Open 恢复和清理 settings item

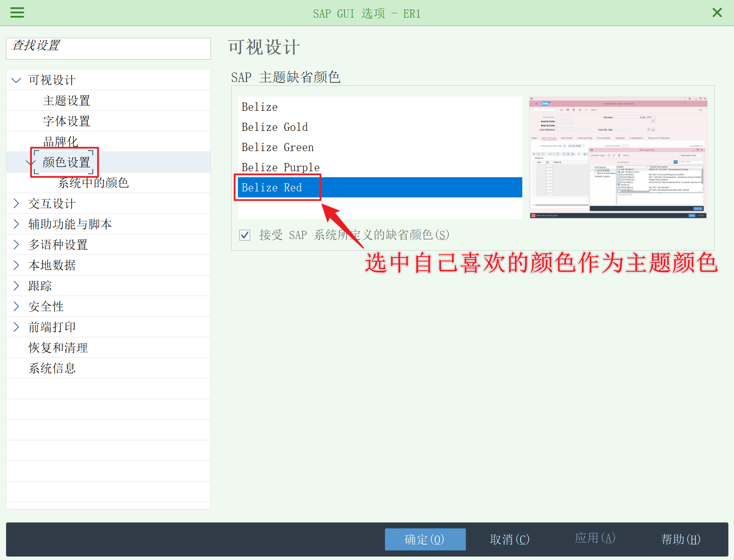58,348
